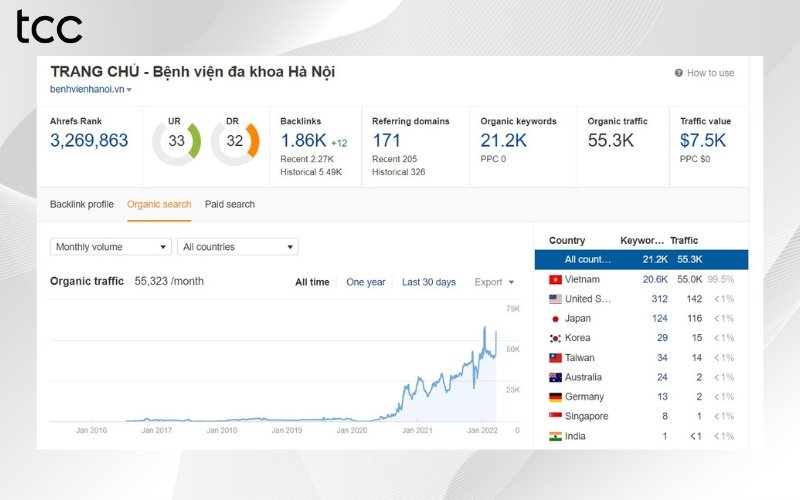Click India keywords 1
This screenshot has width=800, height=500.
pos(665,436)
